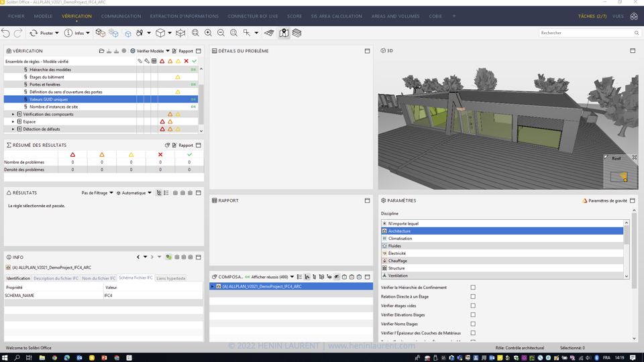Click the Vérifier Modèle button
This screenshot has width=644, height=362.
coord(150,51)
